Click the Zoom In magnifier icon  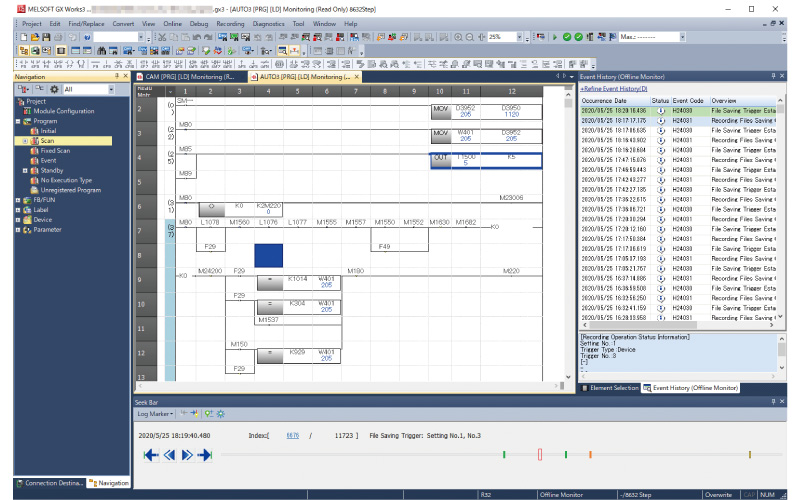(456, 36)
